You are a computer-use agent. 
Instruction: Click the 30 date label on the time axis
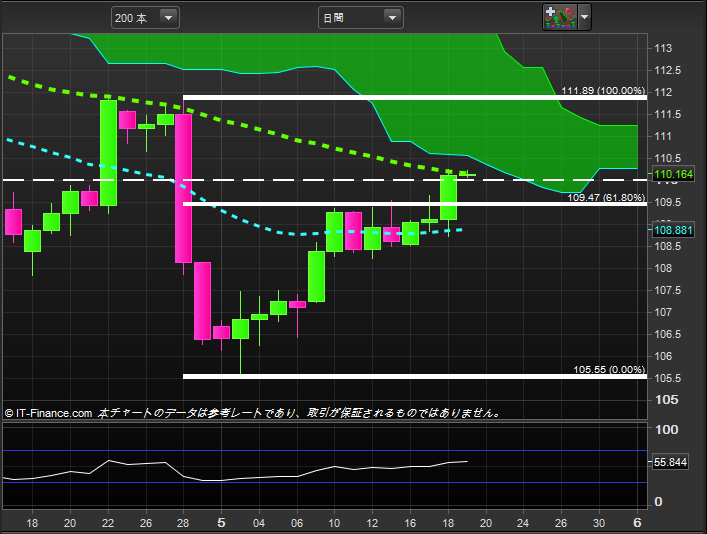click(x=599, y=523)
